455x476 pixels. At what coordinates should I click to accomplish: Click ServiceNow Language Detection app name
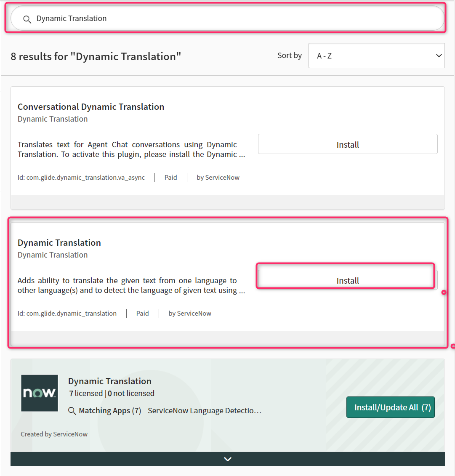(205, 410)
